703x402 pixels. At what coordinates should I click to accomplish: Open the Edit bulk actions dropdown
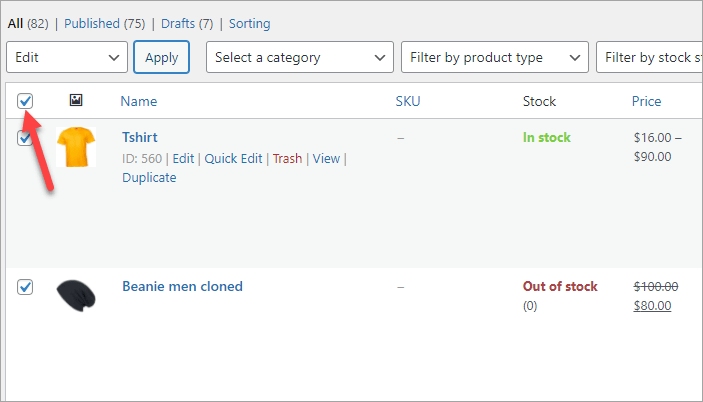coord(66,58)
